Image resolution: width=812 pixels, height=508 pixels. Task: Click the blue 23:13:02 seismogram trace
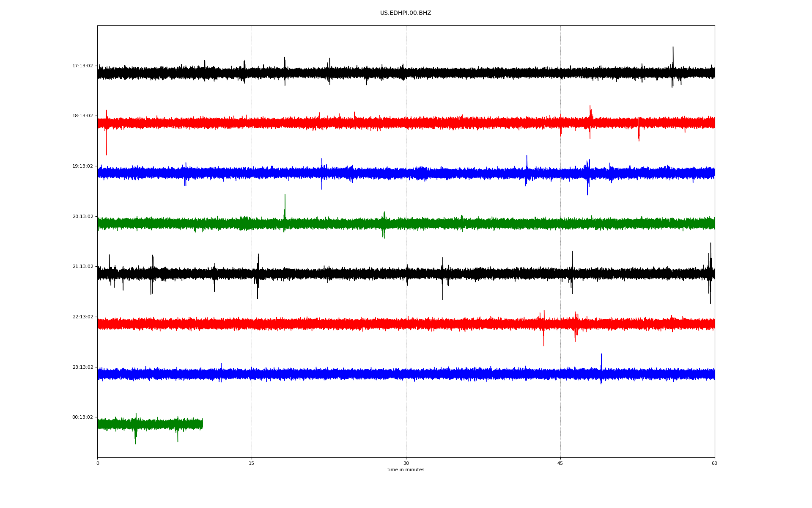pos(406,374)
